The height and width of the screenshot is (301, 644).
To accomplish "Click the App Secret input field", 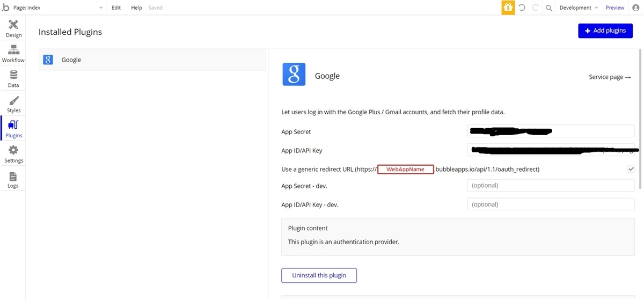I will tap(551, 131).
